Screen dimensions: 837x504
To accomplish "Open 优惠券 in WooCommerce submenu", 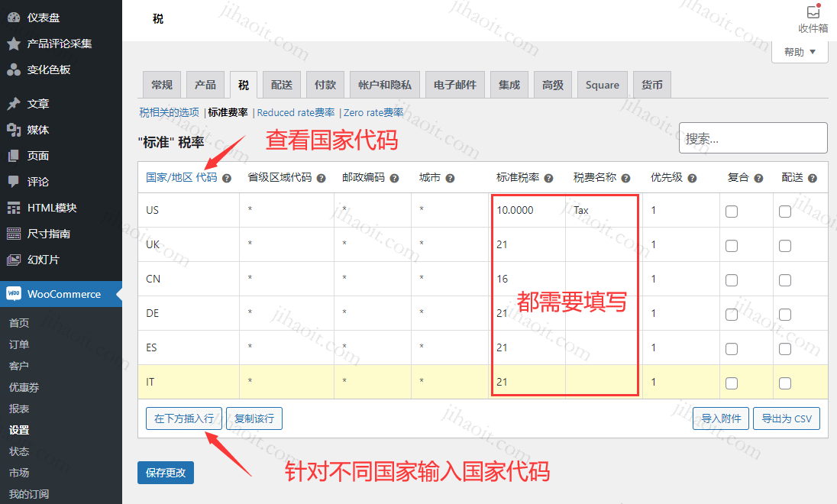I will click(x=24, y=388).
